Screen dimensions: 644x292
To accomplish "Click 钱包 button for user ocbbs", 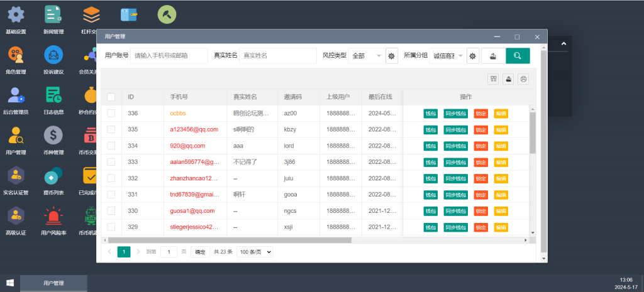I will point(430,114).
